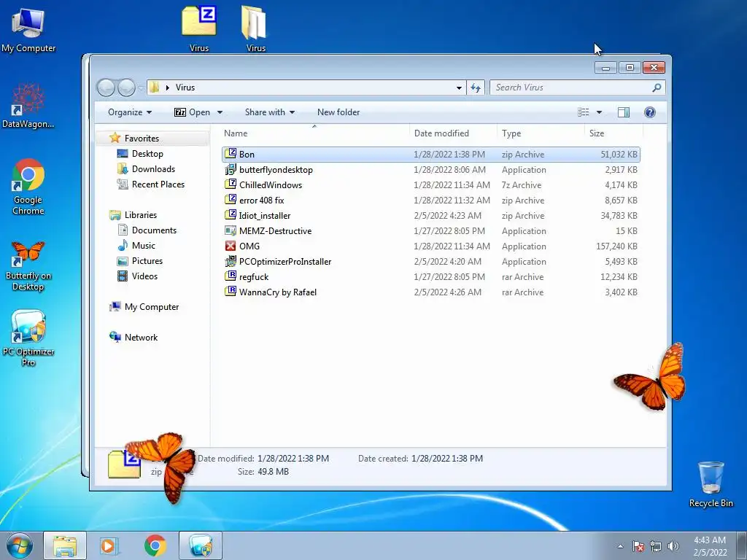Viewport: 747px width, 560px height.
Task: Open the dropdown arrow beside Open
Action: [x=220, y=112]
